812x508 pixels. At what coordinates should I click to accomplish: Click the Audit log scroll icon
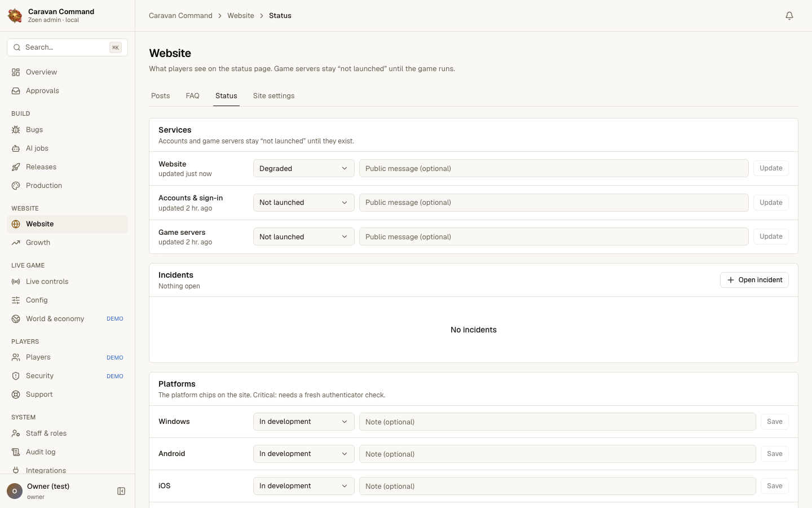[x=16, y=452]
